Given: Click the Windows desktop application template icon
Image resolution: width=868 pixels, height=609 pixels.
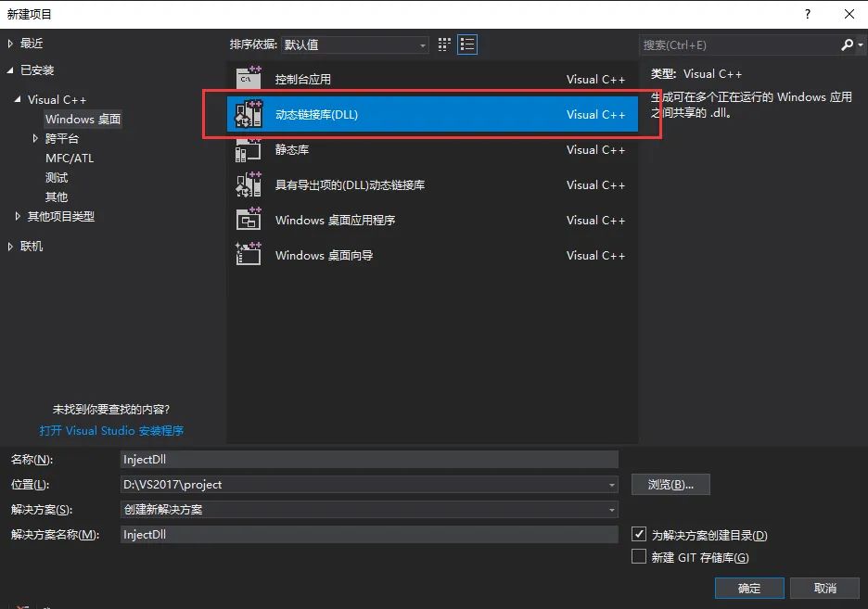Looking at the screenshot, I should 249,220.
